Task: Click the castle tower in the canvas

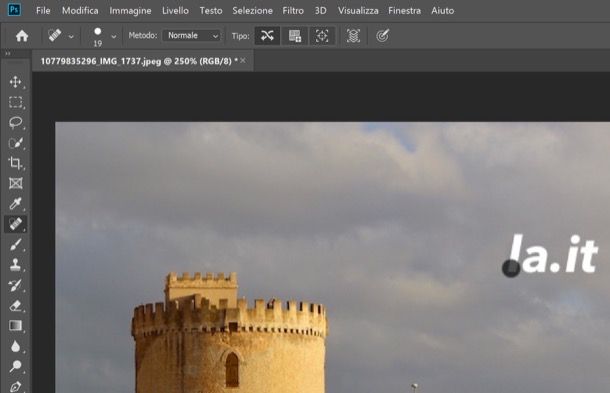Action: (x=230, y=333)
